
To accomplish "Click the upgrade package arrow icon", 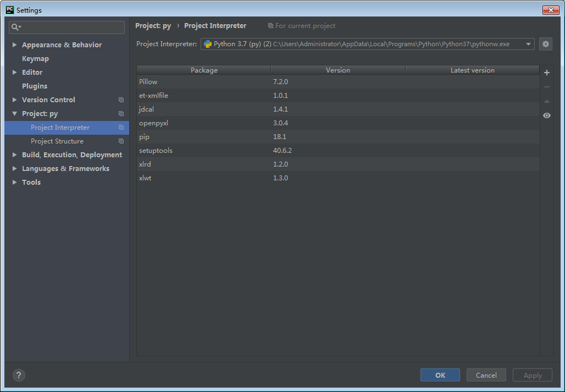I will pyautogui.click(x=547, y=101).
